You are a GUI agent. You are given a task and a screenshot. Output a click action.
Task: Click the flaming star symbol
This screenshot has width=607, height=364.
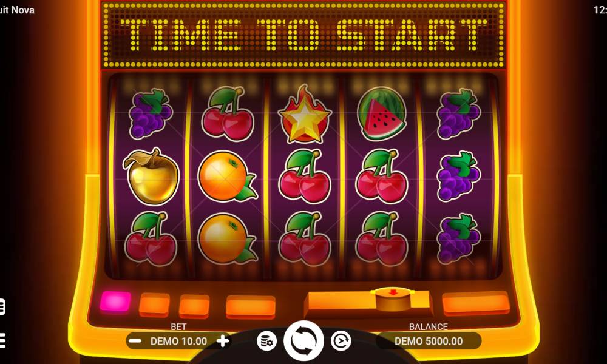[x=305, y=113]
